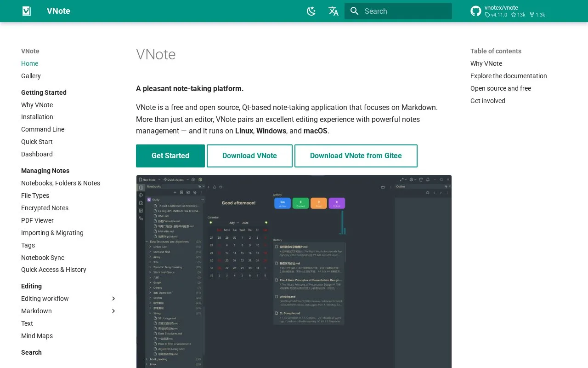Go to Why VNote in sidebar navigation

(37, 105)
